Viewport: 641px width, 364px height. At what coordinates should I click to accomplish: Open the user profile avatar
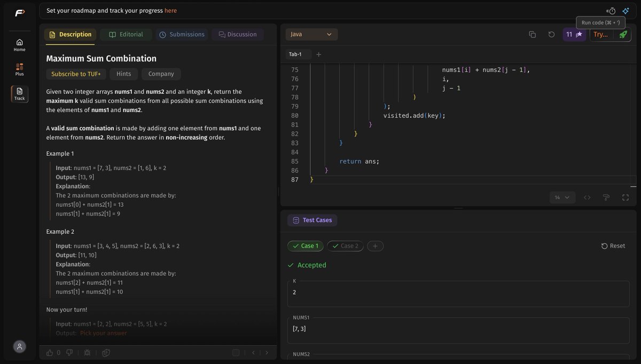20,346
